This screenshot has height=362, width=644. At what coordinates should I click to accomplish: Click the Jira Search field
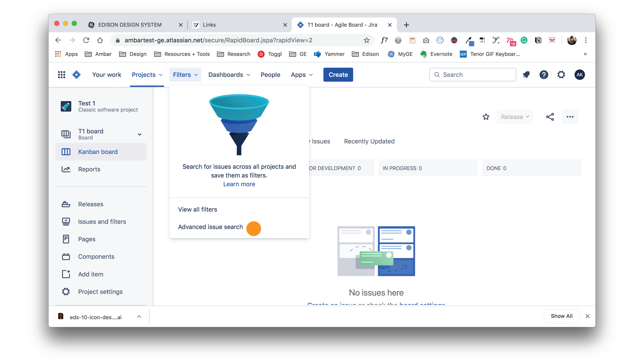[472, 75]
